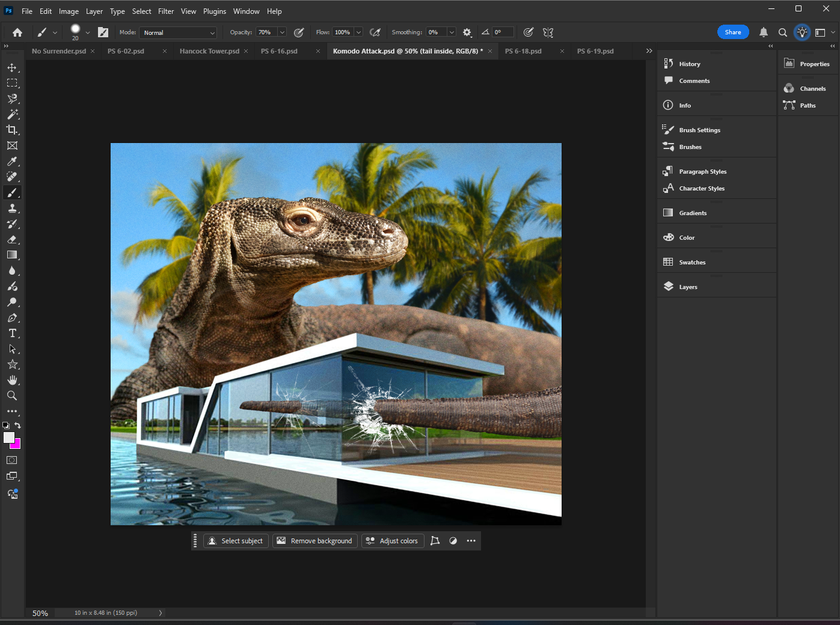This screenshot has height=625, width=840.
Task: Pick the Eyedropper tool
Action: pyautogui.click(x=13, y=161)
